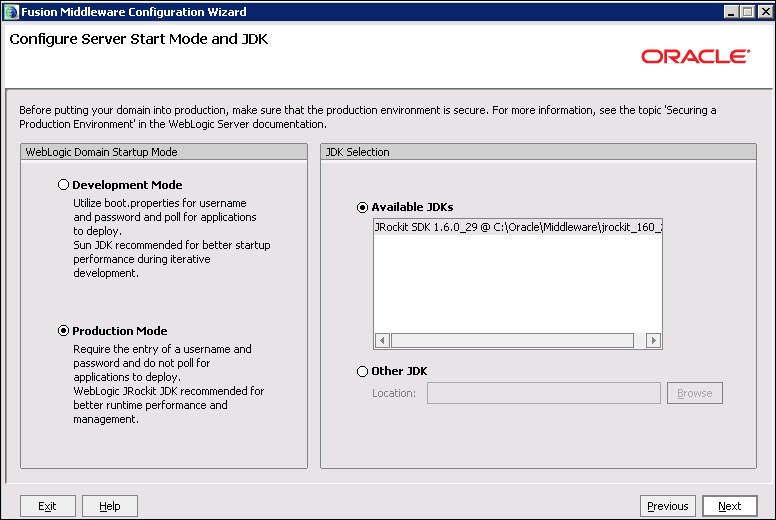Screen dimensions: 776x520
Task: Close the Configuration Wizard window
Action: (763, 12)
